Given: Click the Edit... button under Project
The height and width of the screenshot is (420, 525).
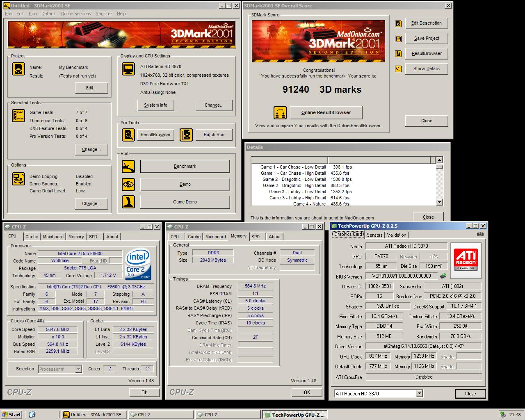Looking at the screenshot, I should [x=91, y=88].
